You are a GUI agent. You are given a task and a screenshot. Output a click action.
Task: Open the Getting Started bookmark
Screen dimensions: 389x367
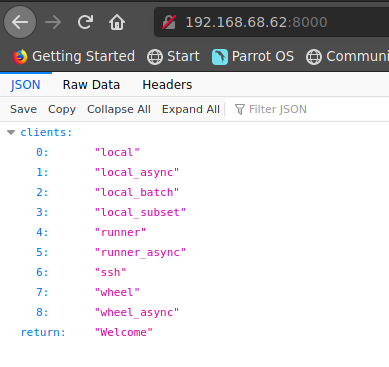coord(74,56)
